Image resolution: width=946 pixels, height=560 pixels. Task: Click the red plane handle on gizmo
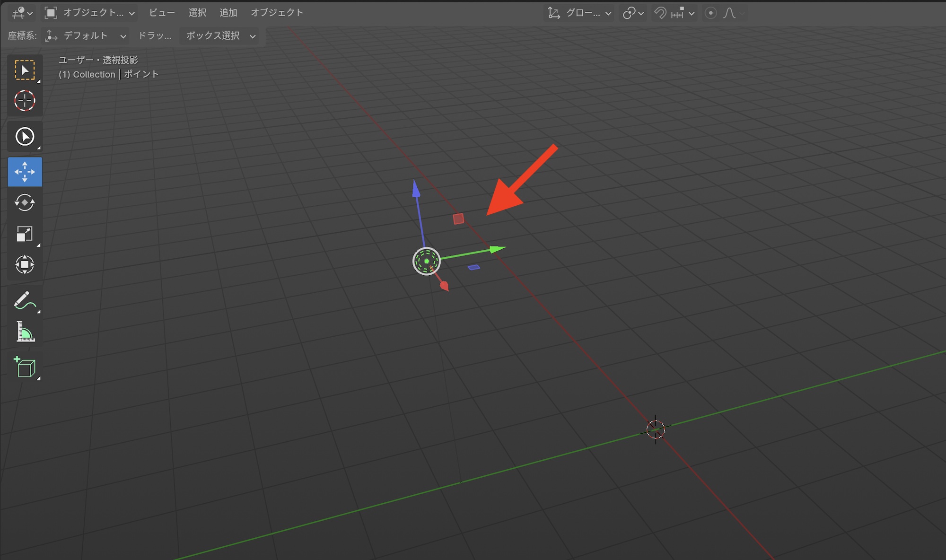[x=458, y=219]
